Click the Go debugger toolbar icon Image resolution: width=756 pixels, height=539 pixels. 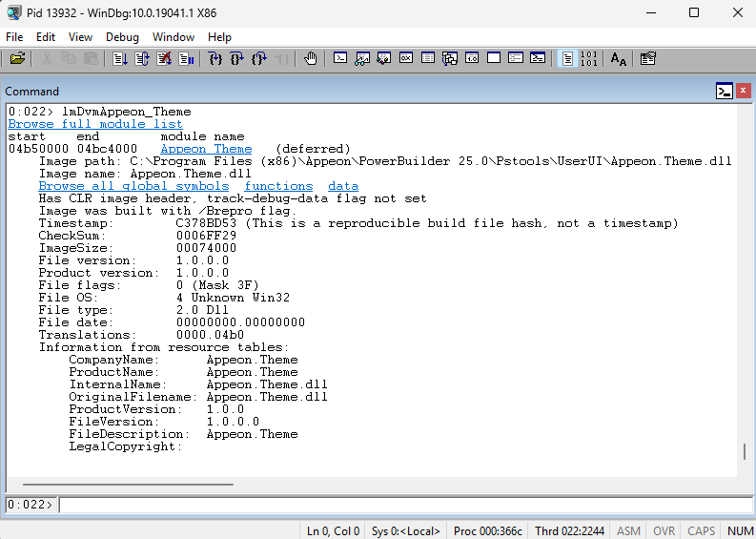pos(118,59)
